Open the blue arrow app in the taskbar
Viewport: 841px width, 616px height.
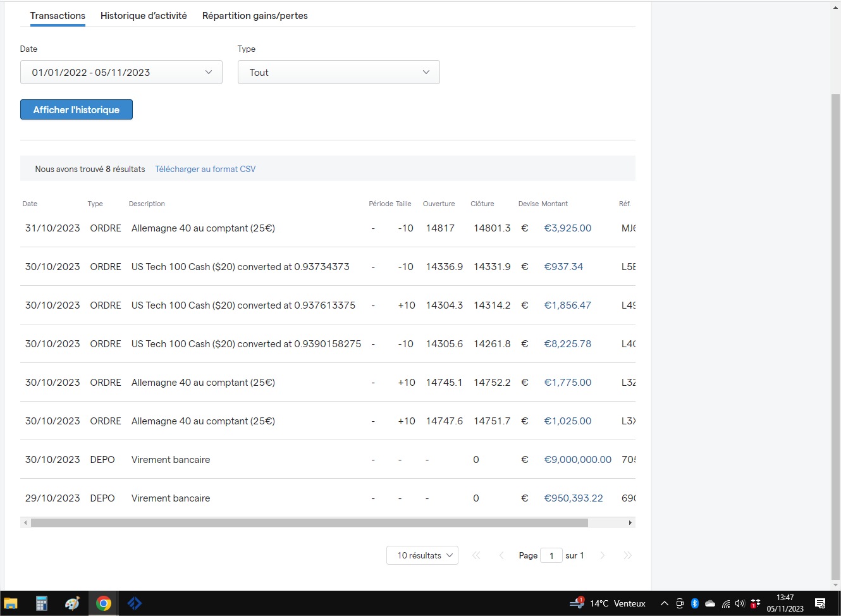[x=135, y=603]
